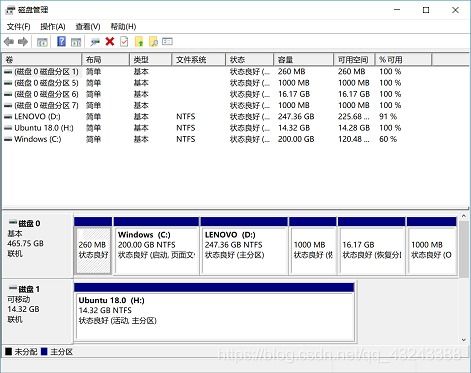
Task: Sort by the 可用空间 column header
Action: (x=354, y=60)
